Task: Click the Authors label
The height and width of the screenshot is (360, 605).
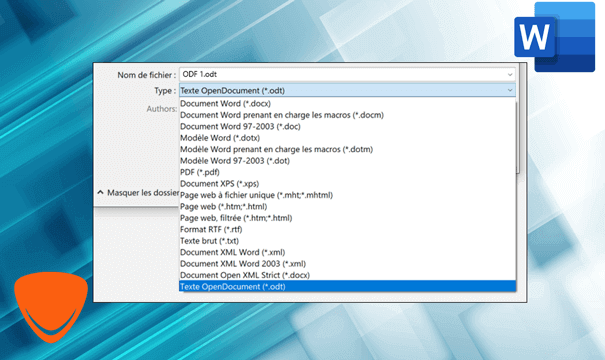Action: click(x=161, y=109)
